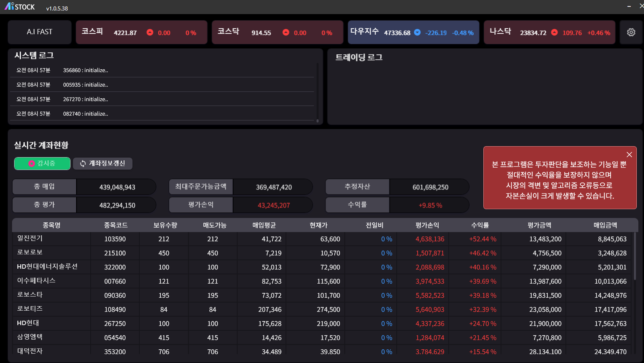
Task: Click the A.I FAST button
Action: click(x=39, y=32)
